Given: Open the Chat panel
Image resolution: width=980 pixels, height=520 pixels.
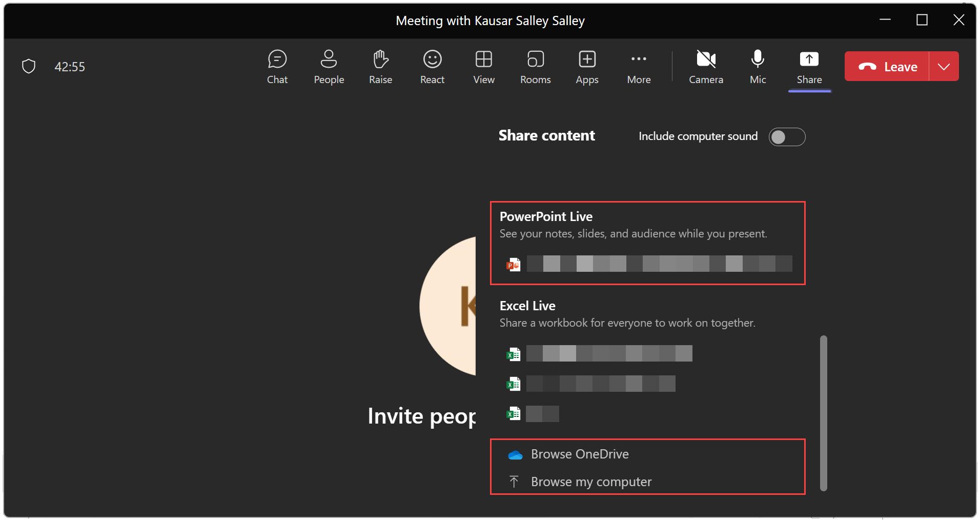Looking at the screenshot, I should coord(277,66).
